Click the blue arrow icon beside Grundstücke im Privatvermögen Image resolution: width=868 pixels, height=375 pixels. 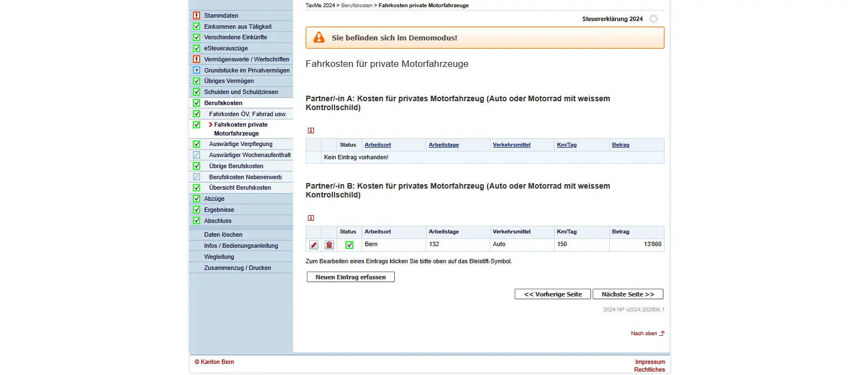click(x=196, y=70)
